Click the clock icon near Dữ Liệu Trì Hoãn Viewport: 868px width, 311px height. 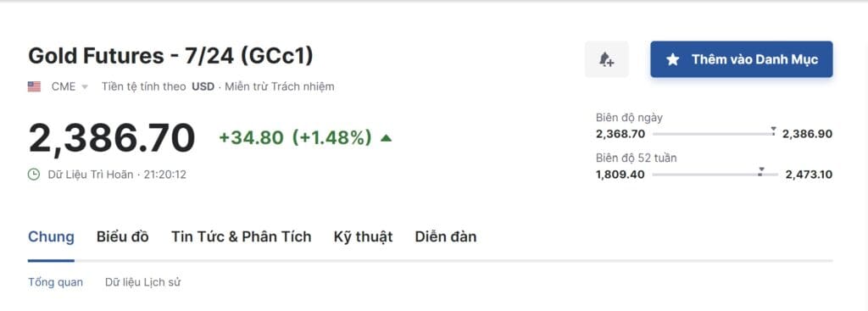34,175
